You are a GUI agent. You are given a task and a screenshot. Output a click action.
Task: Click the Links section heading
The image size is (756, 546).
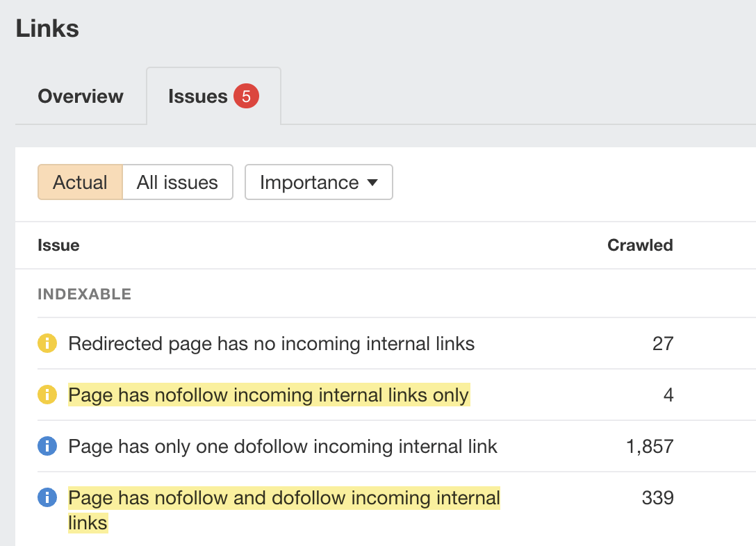tap(47, 28)
